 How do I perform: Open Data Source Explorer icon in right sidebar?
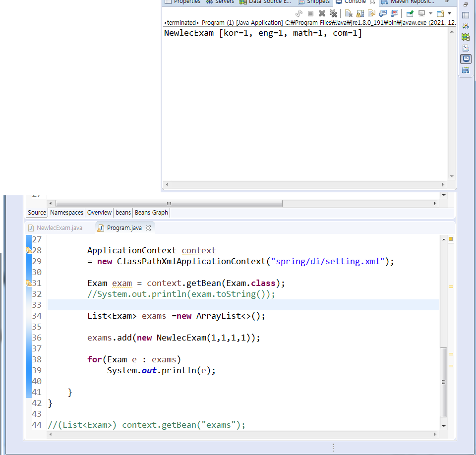(x=466, y=37)
